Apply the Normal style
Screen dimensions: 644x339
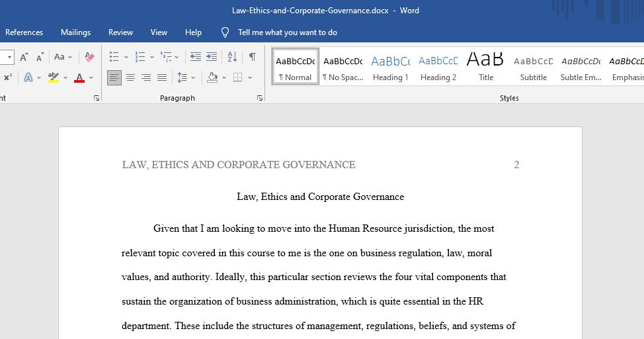click(x=296, y=67)
